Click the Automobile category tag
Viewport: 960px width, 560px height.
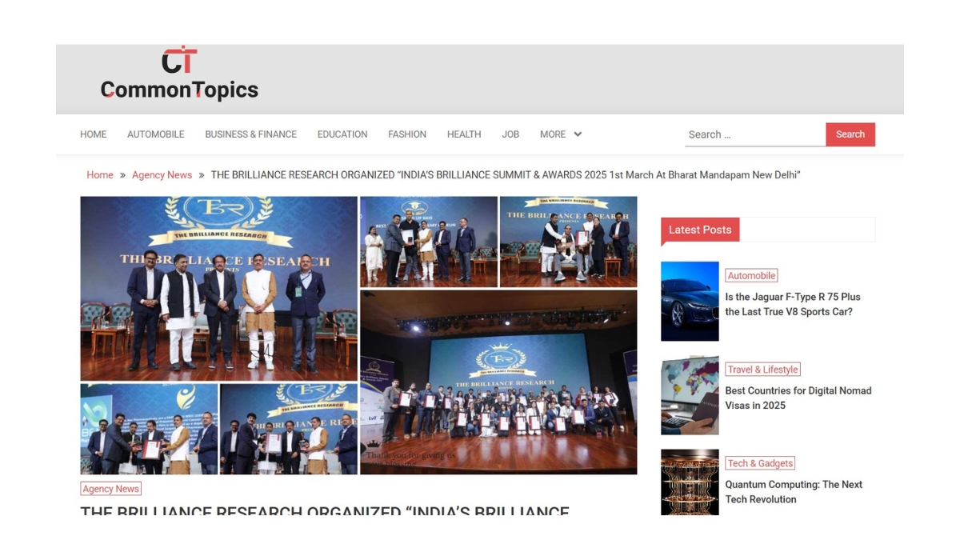(751, 275)
